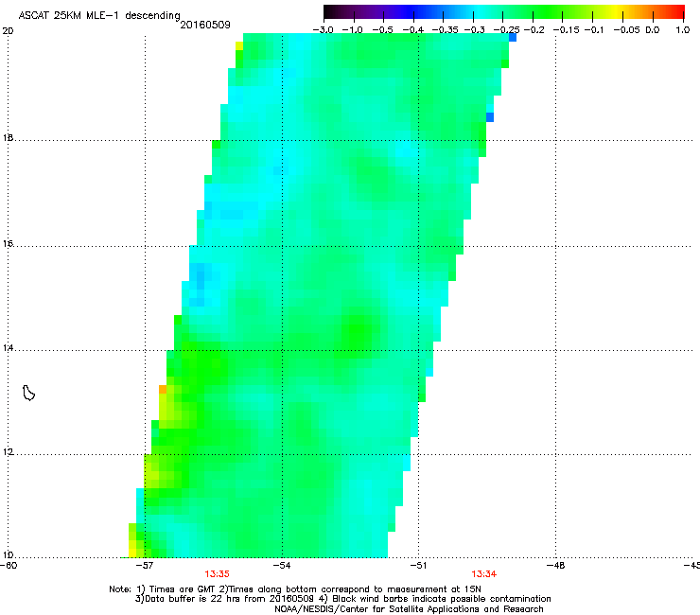The width and height of the screenshot is (700, 615).
Task: Click the yellow section of the color bar
Action: point(616,12)
